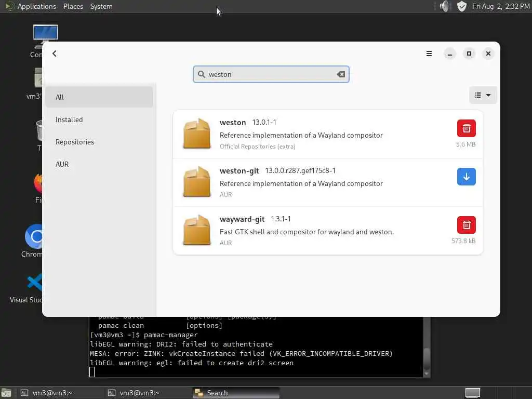Open the weston package name

click(x=233, y=123)
